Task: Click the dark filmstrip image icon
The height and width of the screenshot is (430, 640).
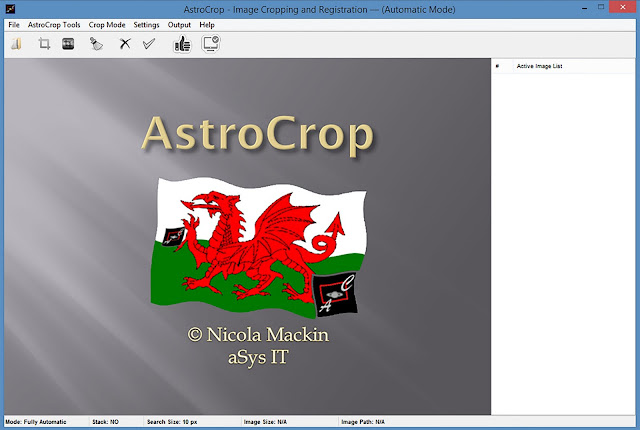Action: tap(68, 44)
